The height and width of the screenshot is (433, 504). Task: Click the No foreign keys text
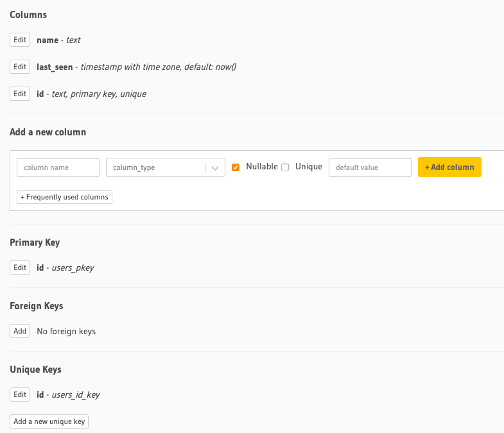66,332
